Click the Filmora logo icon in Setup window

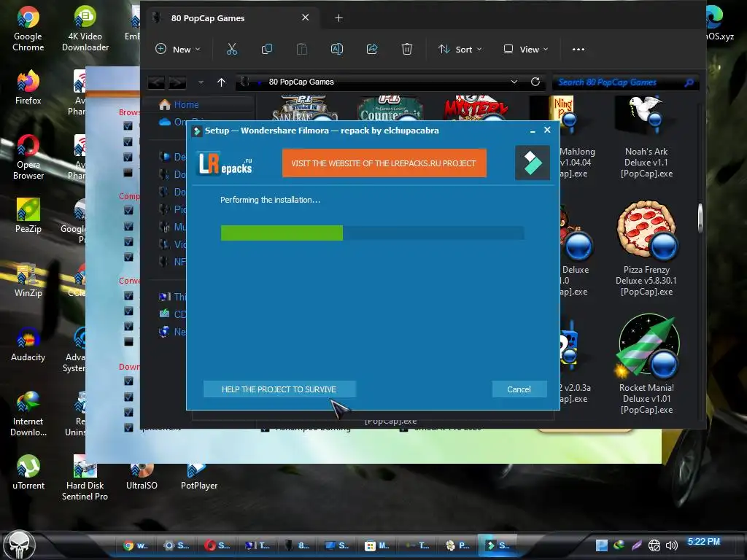532,163
